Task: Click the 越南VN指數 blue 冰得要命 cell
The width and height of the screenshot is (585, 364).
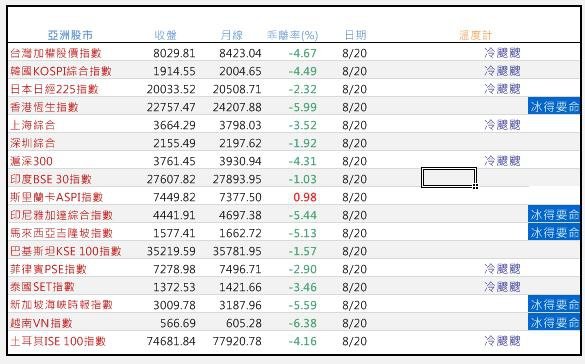Action: (554, 323)
